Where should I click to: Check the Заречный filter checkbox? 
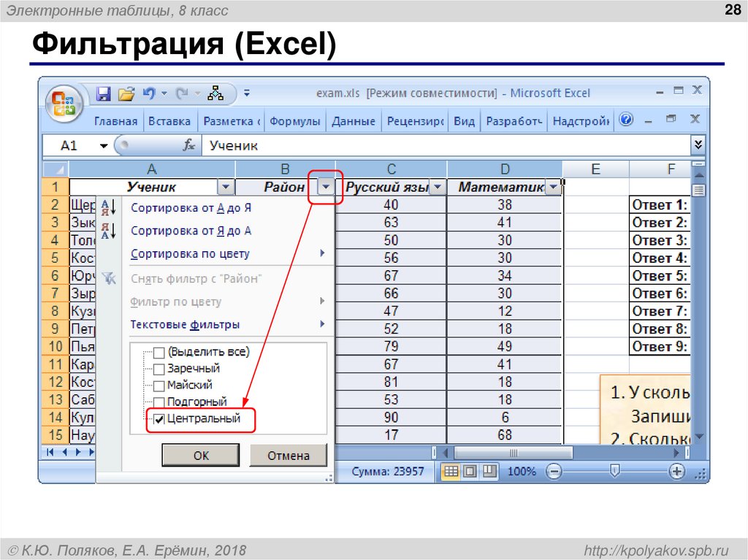(x=158, y=368)
